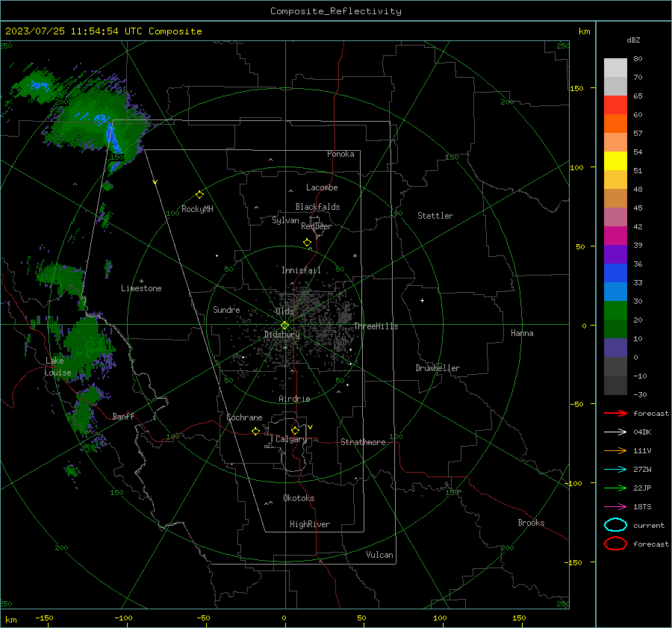This screenshot has height=628, width=672.
Task: Click the green 22JP arrow legend icon
Action: 615,488
